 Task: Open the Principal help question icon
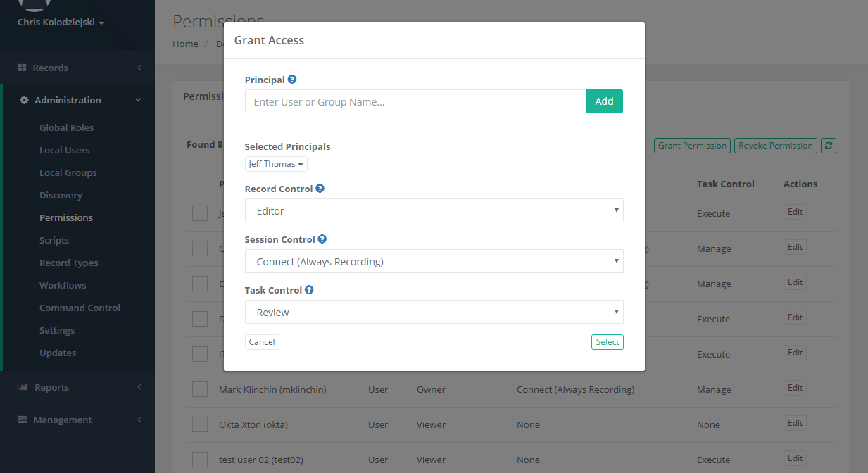pyautogui.click(x=291, y=79)
